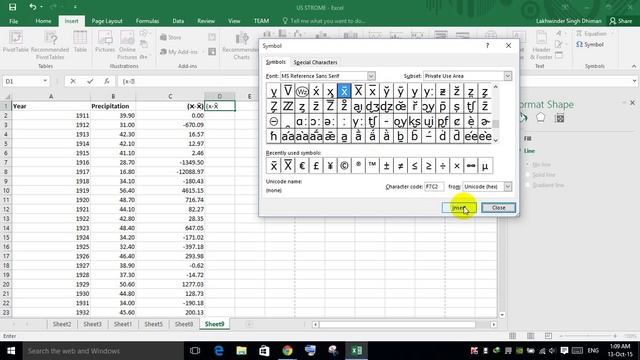Open the Subset dropdown in the Symbol dialog

(x=507, y=76)
